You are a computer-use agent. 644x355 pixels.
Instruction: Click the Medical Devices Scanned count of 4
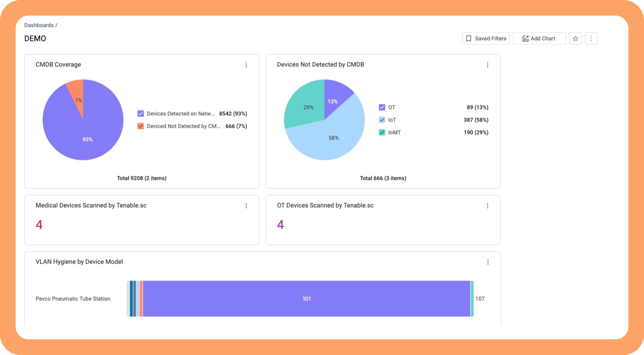(39, 224)
